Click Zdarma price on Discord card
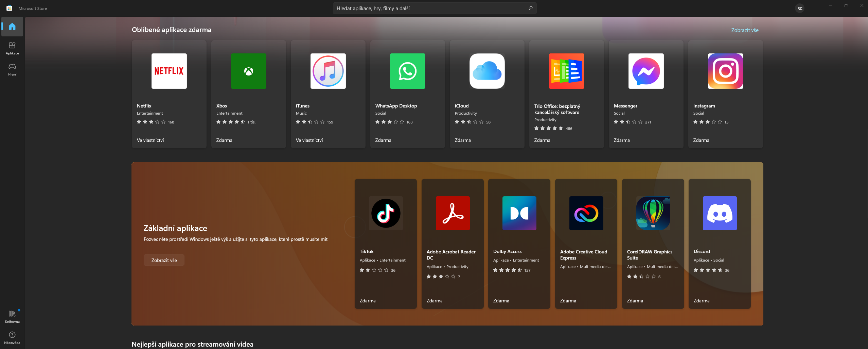 pyautogui.click(x=702, y=301)
